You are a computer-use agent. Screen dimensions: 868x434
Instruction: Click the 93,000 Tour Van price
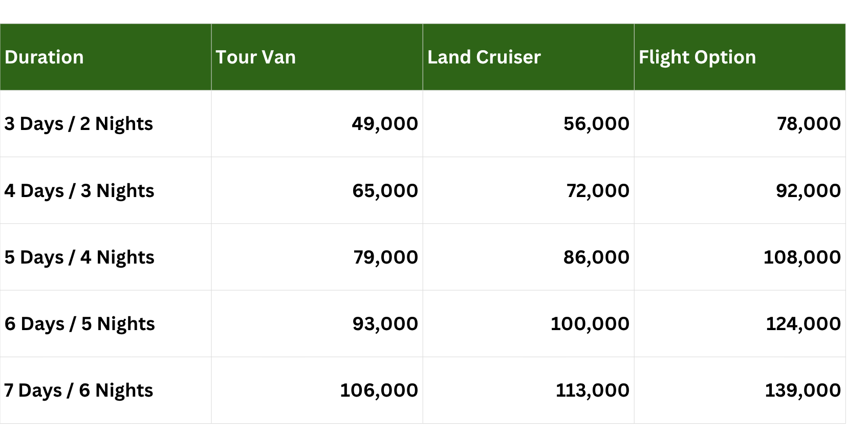point(385,324)
